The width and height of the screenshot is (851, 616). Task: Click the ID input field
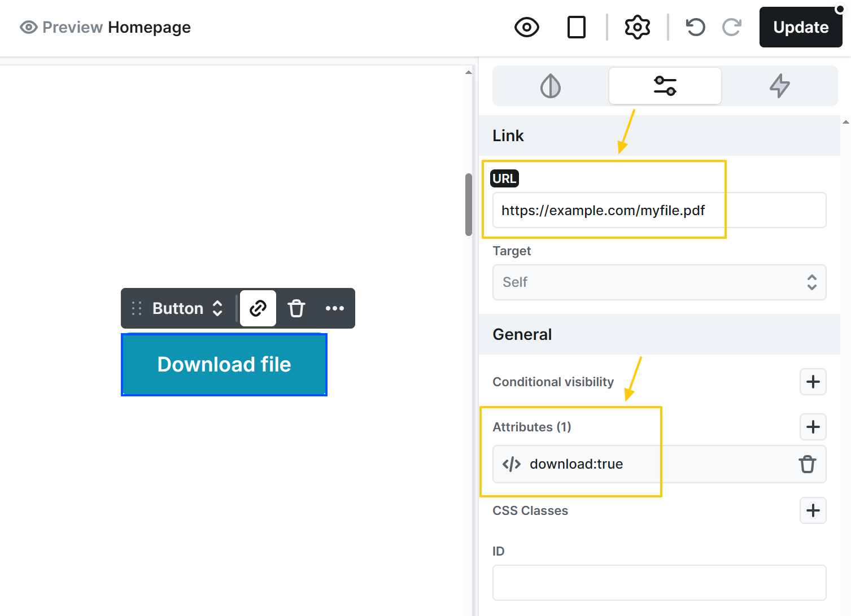(659, 583)
